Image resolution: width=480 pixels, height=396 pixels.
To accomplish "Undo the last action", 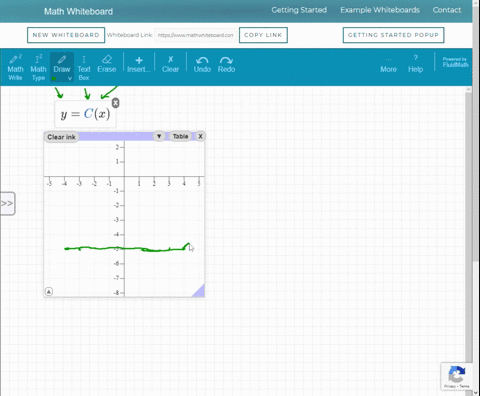I will (x=202, y=64).
